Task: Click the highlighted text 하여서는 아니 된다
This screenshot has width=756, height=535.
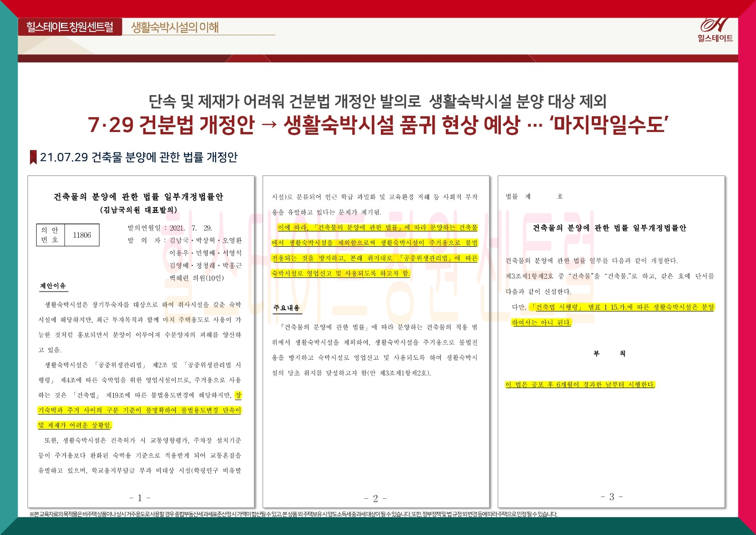Action: tap(541, 323)
